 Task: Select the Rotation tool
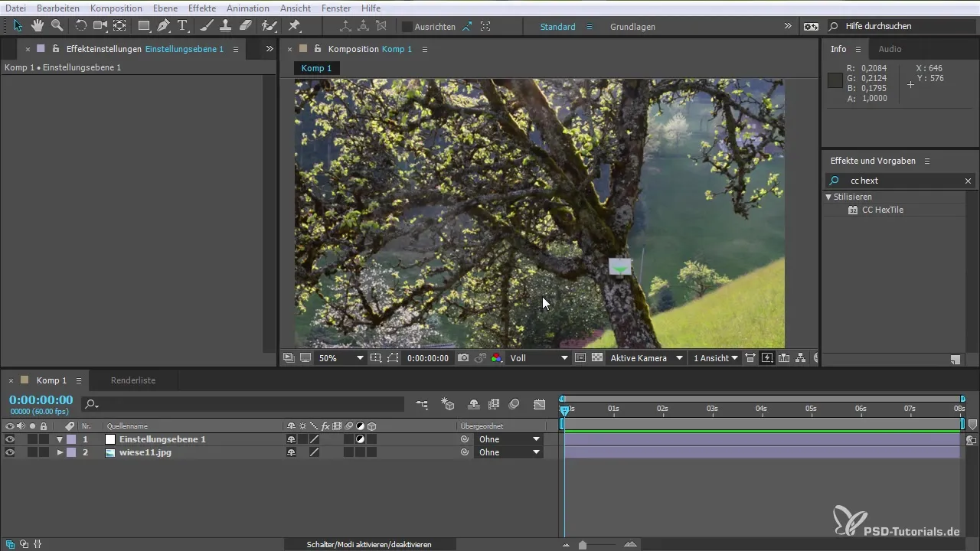[x=80, y=26]
